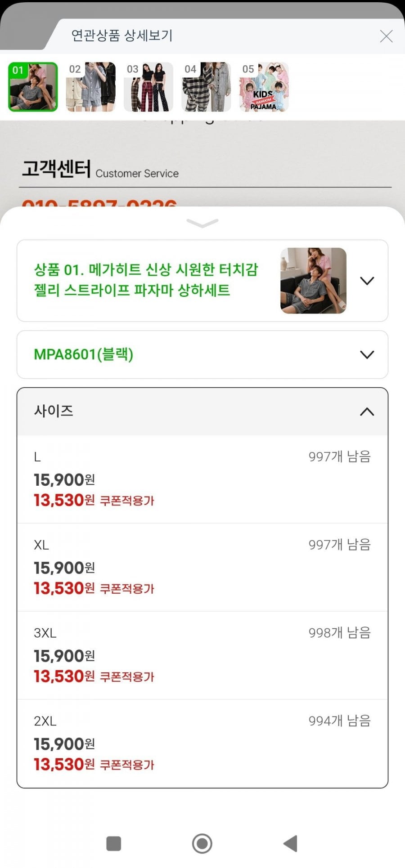Close the 연관상품 상세보기 panel

tap(386, 36)
